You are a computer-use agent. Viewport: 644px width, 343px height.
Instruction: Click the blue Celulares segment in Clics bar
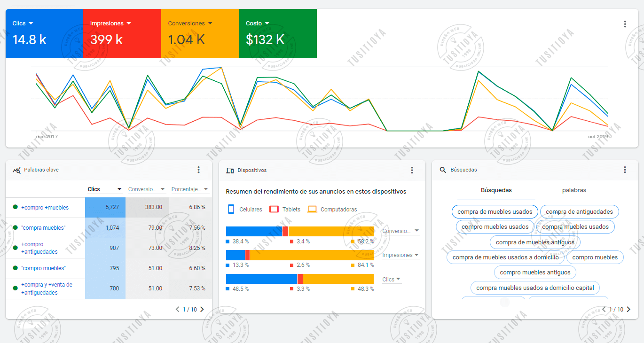coord(261,279)
